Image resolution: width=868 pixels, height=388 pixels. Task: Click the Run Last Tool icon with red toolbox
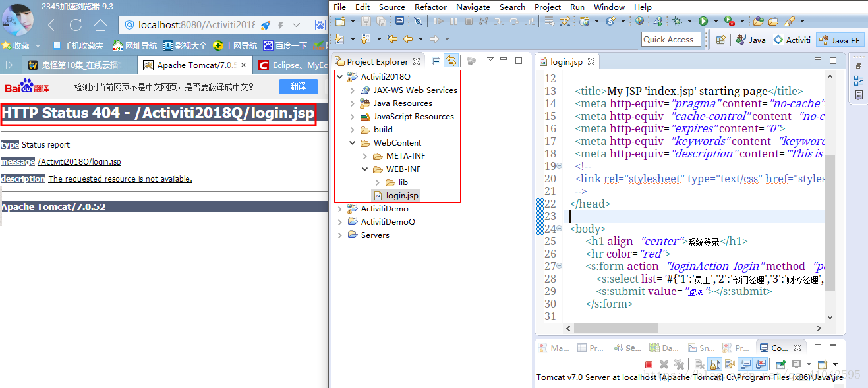coord(729,21)
